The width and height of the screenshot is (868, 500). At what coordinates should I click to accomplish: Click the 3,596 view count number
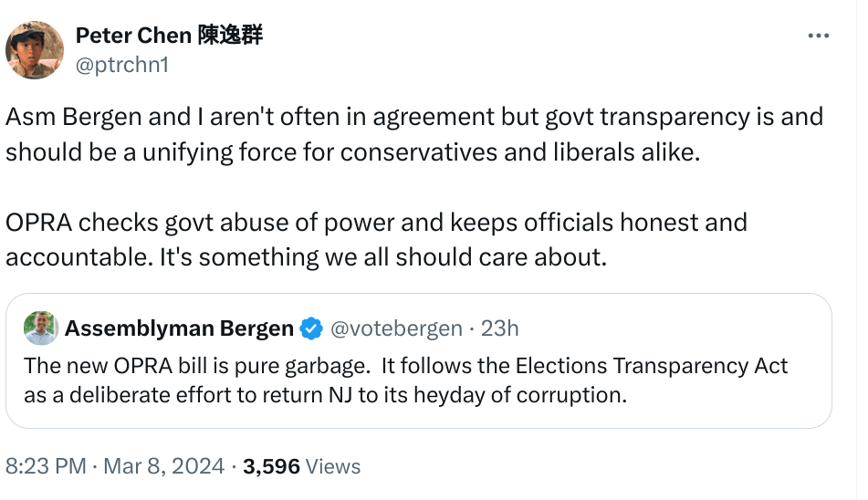click(x=272, y=466)
